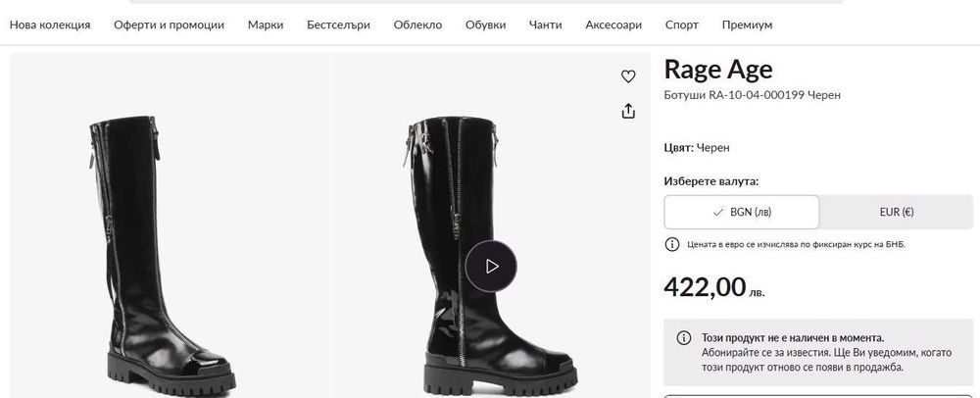The width and height of the screenshot is (980, 398).
Task: Expand the Облекло menu
Action: (x=417, y=25)
